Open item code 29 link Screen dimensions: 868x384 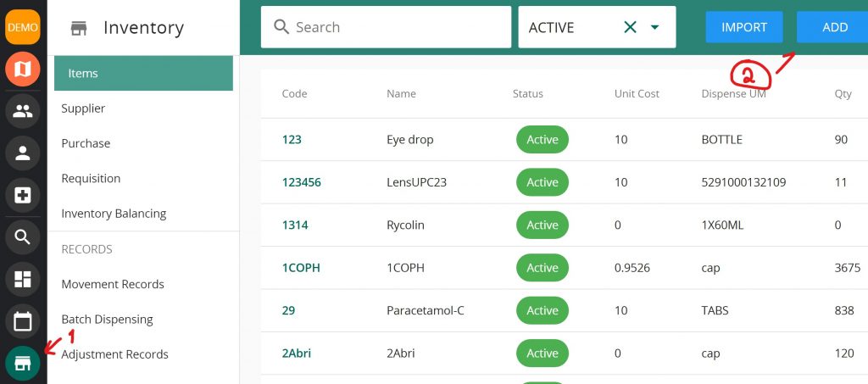pyautogui.click(x=288, y=310)
